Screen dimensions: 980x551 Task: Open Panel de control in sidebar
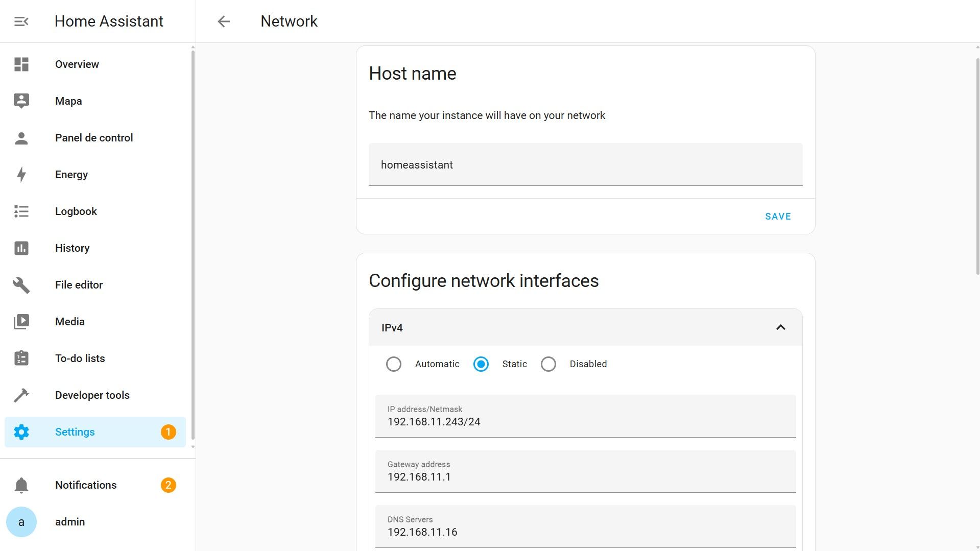[x=95, y=138]
